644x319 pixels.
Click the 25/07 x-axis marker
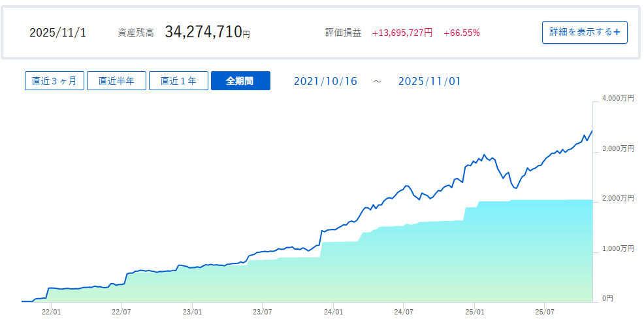pos(545,311)
